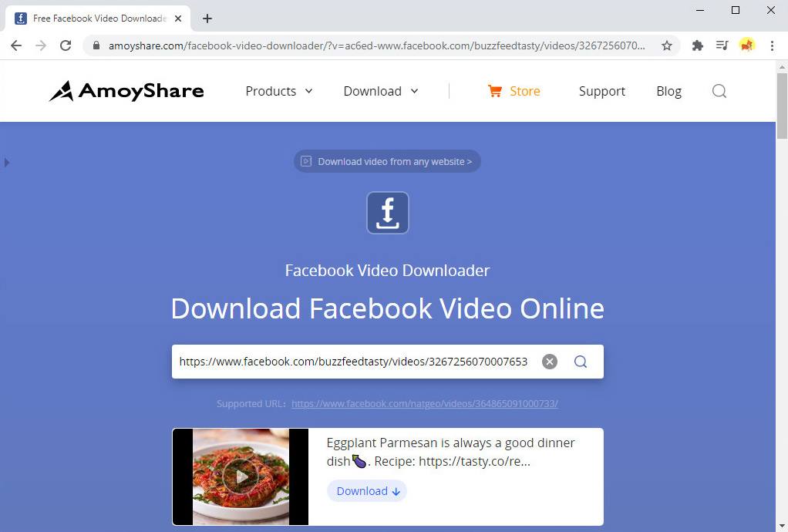This screenshot has height=532, width=788.
Task: Click the site search magnifier icon
Action: (x=719, y=91)
